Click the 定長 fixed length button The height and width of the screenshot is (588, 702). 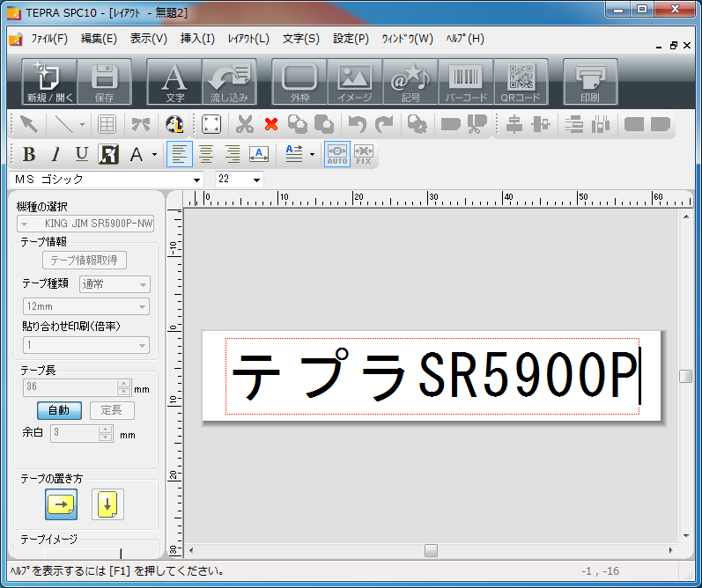pyautogui.click(x=112, y=410)
